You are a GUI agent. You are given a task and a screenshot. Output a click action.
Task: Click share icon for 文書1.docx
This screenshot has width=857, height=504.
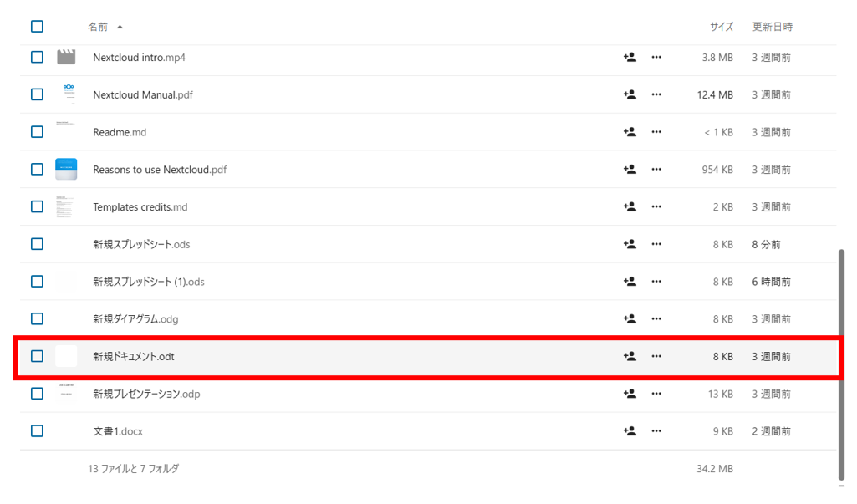point(630,431)
